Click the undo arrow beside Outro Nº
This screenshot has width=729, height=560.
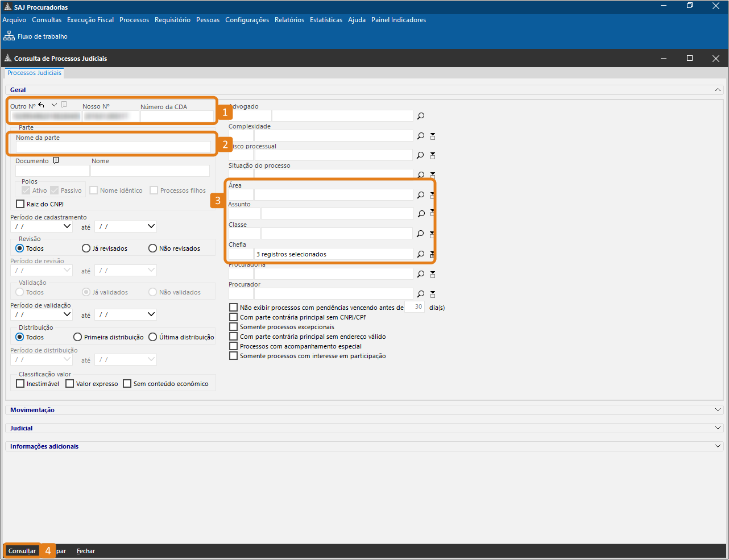pos(42,105)
